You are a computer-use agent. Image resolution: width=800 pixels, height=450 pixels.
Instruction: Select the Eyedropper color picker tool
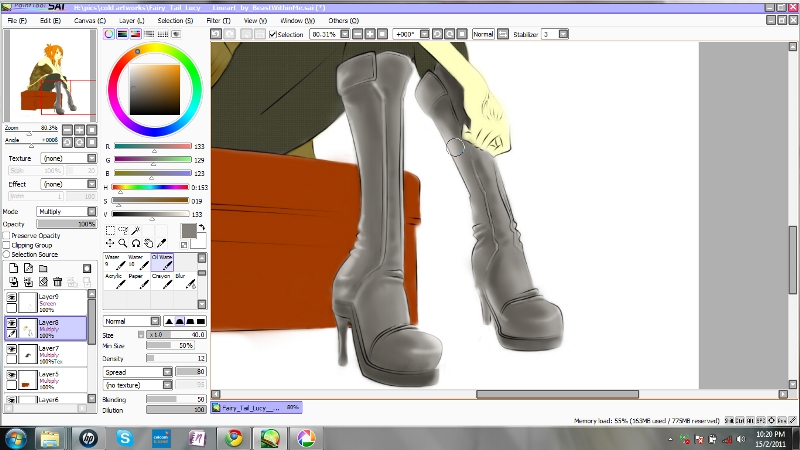click(x=161, y=243)
